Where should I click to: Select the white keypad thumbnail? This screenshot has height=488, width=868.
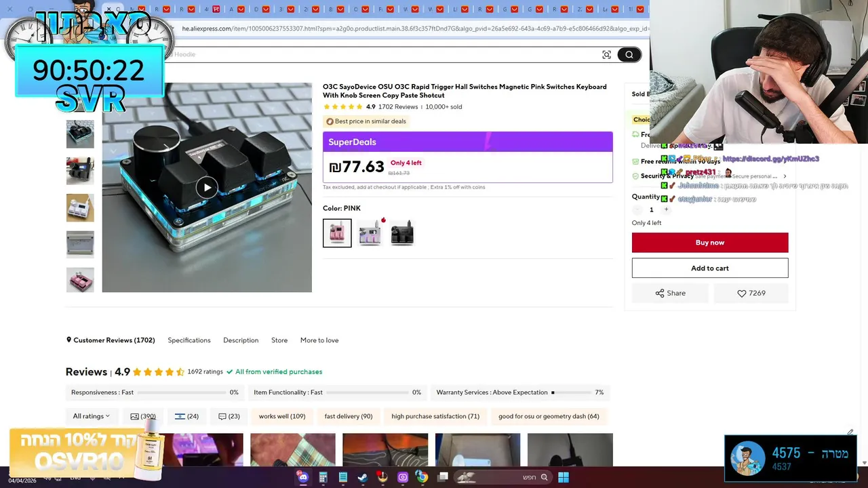tap(80, 207)
